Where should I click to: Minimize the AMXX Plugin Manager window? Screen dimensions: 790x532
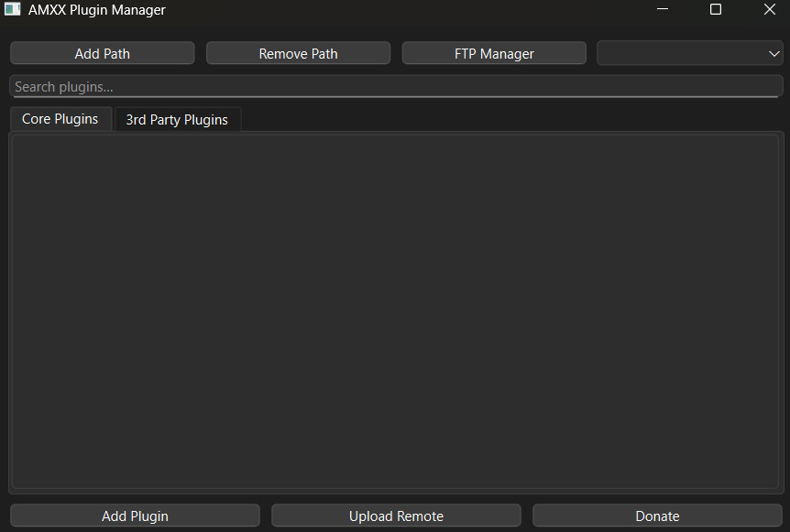click(x=663, y=9)
